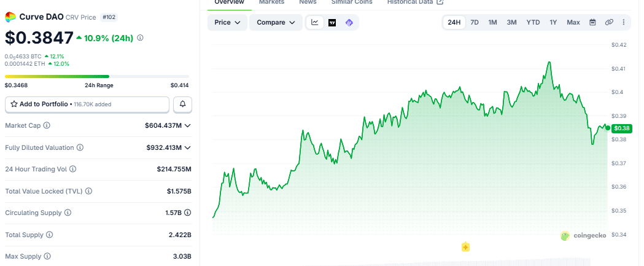Click the BTC price 0.0₅4633 text
Image resolution: width=644 pixels, height=266 pixels.
pos(23,56)
